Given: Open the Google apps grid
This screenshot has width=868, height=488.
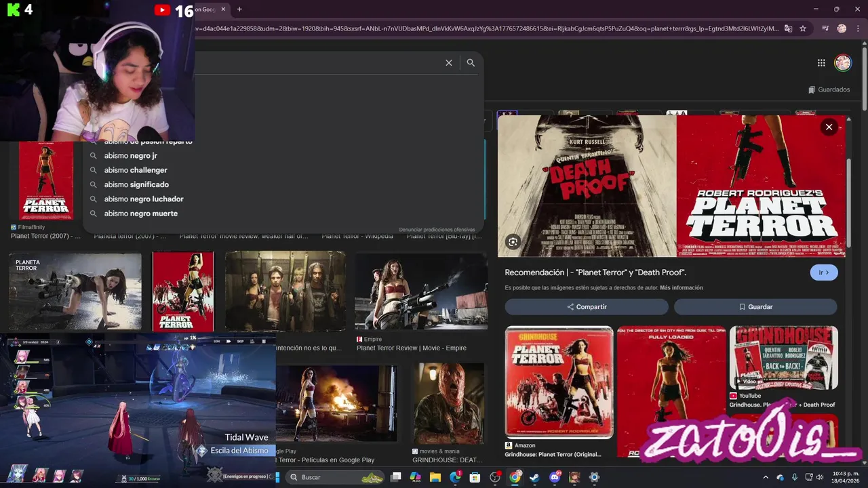Looking at the screenshot, I should 821,62.
